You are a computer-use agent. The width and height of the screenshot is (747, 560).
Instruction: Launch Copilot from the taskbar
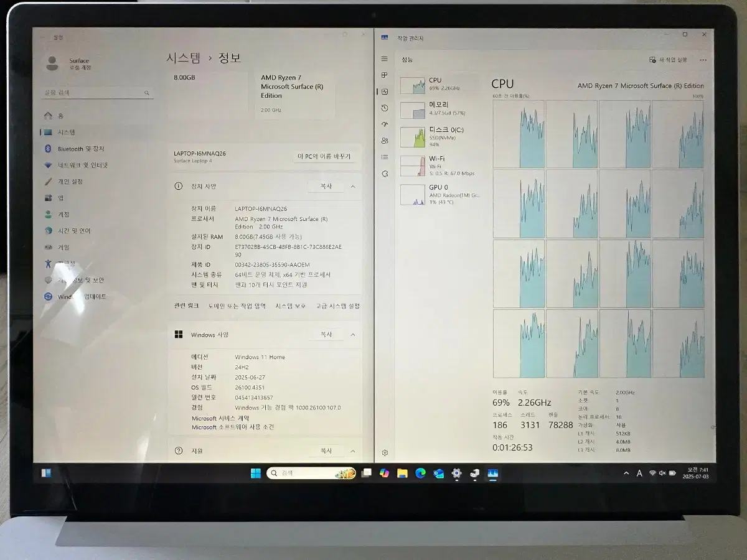pyautogui.click(x=384, y=474)
